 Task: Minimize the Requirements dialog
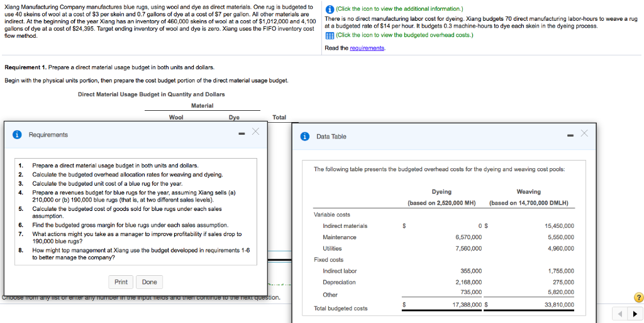pyautogui.click(x=241, y=134)
